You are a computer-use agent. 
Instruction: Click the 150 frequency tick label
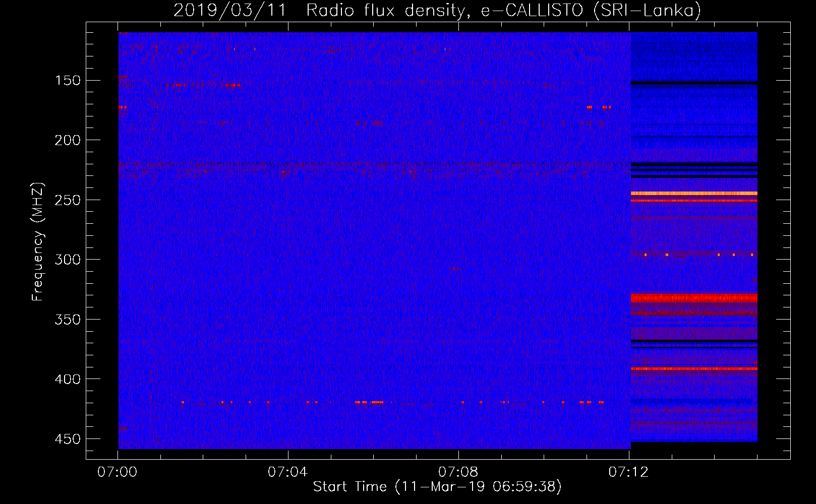coord(68,81)
